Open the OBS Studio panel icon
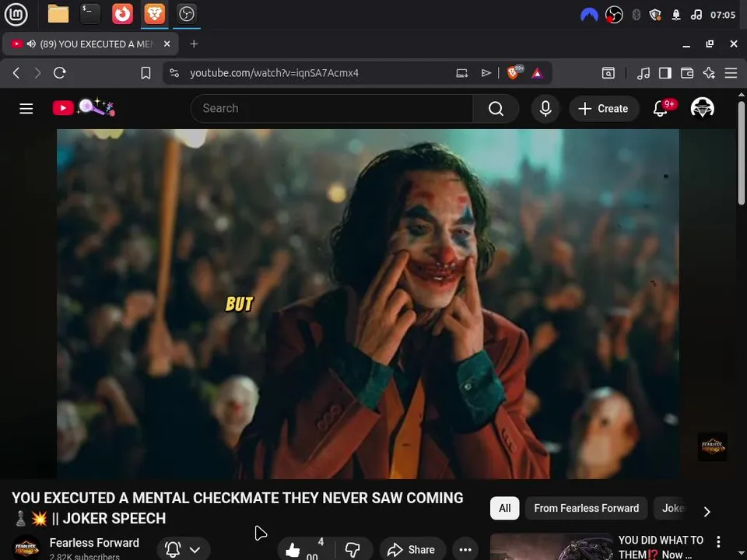747x560 pixels. (x=186, y=14)
